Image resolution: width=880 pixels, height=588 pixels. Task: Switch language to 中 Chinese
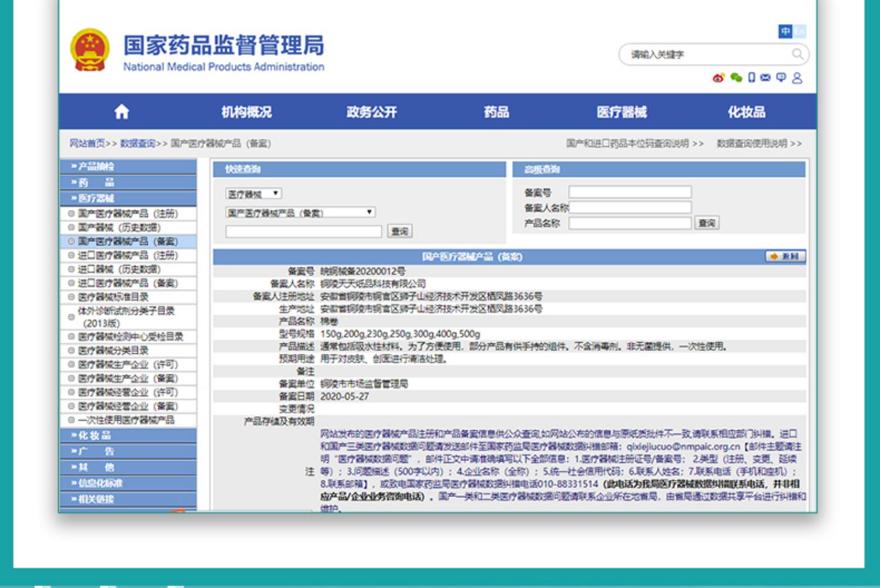pos(785,32)
